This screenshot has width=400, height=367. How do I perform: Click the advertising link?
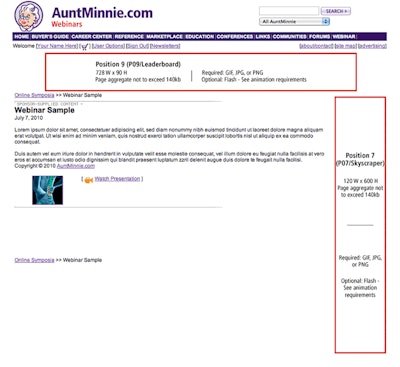[372, 46]
